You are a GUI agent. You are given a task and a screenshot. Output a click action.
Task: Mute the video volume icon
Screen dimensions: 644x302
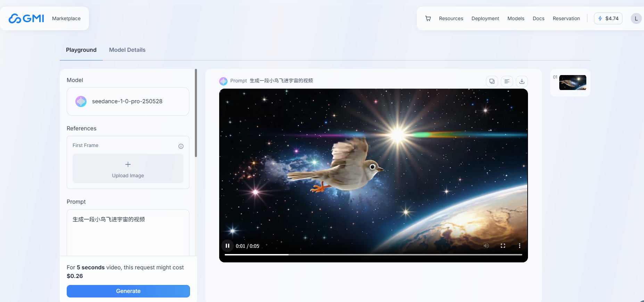pos(486,246)
